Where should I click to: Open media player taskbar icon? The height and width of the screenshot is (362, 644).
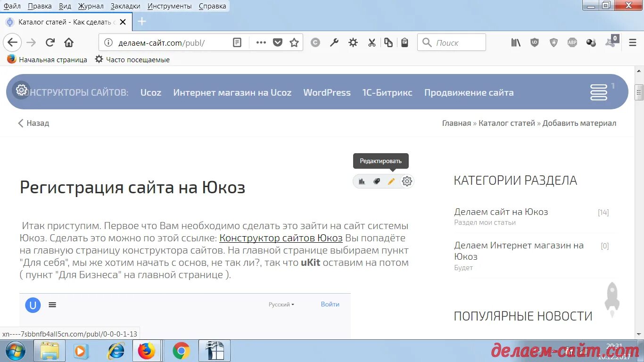coord(82,351)
